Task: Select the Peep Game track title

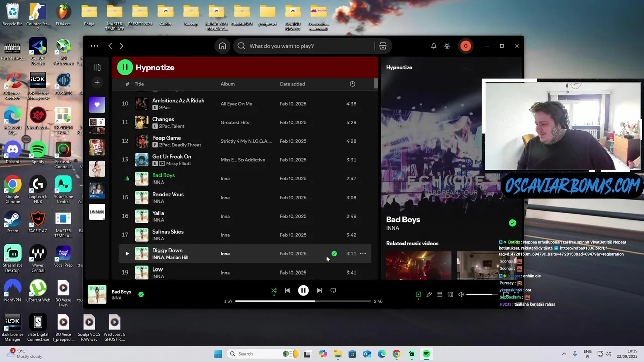Action: 167,138
